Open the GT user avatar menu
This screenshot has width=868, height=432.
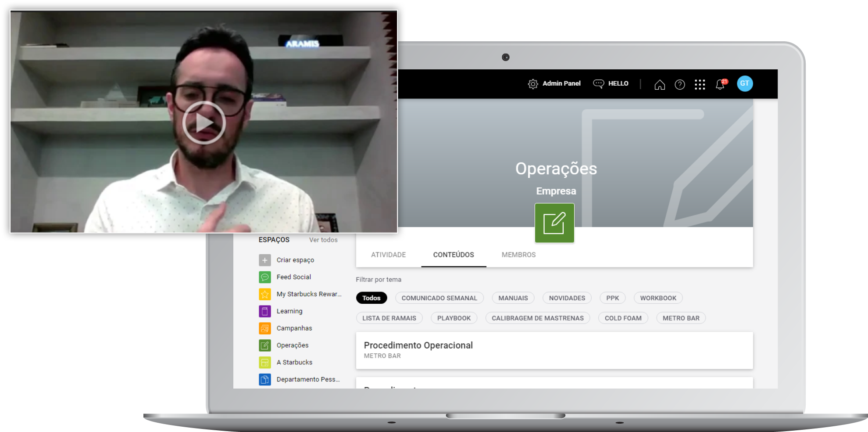[x=744, y=83]
